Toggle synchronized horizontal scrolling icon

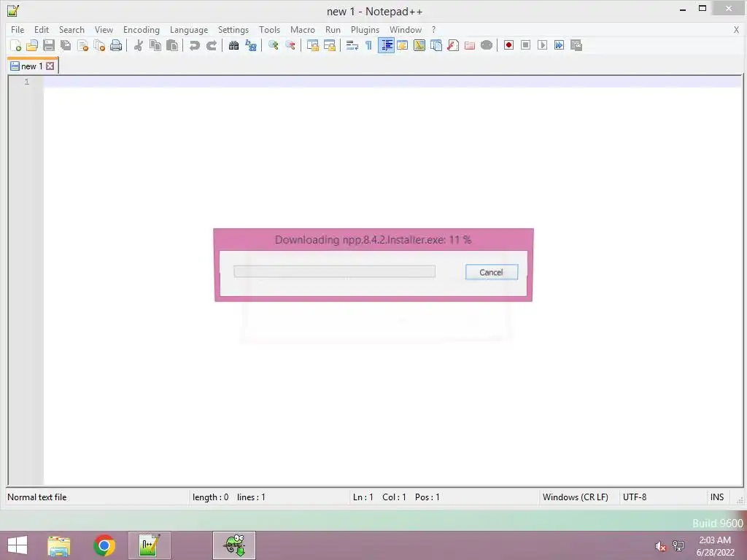tap(329, 45)
